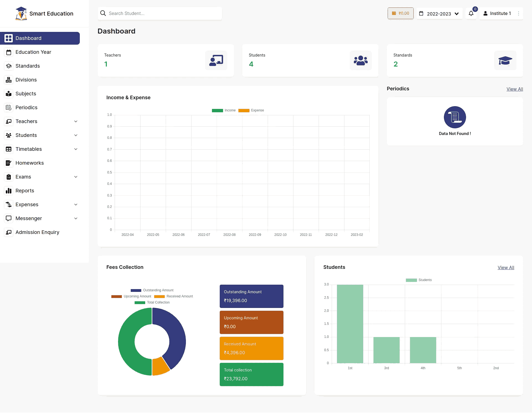Click the Teachers card presentation icon
This screenshot has height=413, width=532.
click(x=216, y=60)
